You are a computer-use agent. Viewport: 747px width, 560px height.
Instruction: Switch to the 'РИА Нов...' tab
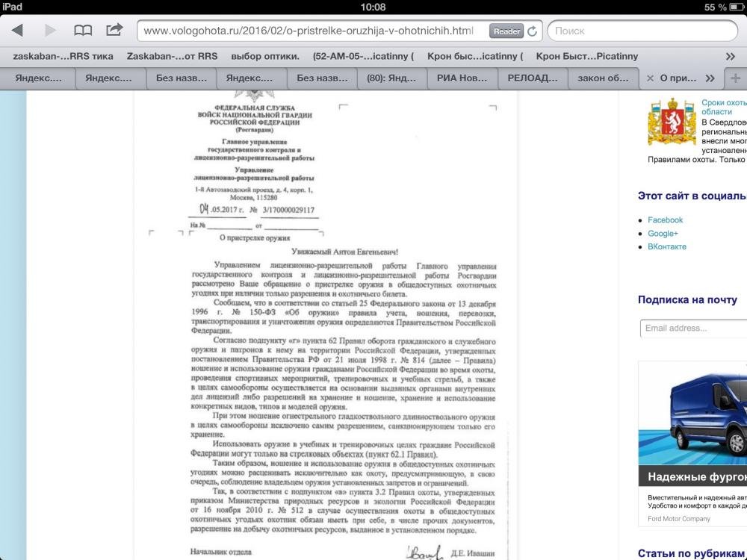pos(462,78)
